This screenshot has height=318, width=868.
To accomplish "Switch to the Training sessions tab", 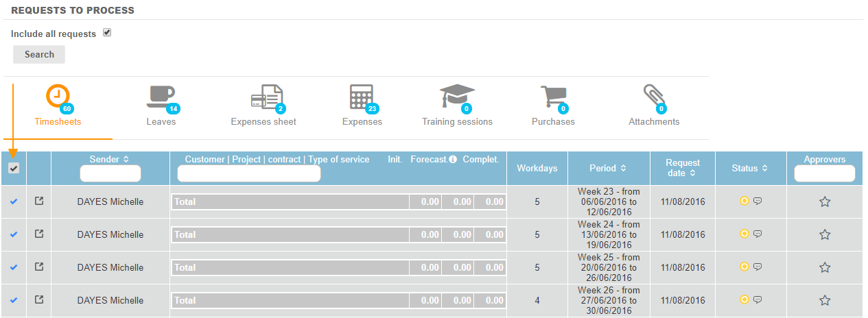I will click(x=457, y=106).
